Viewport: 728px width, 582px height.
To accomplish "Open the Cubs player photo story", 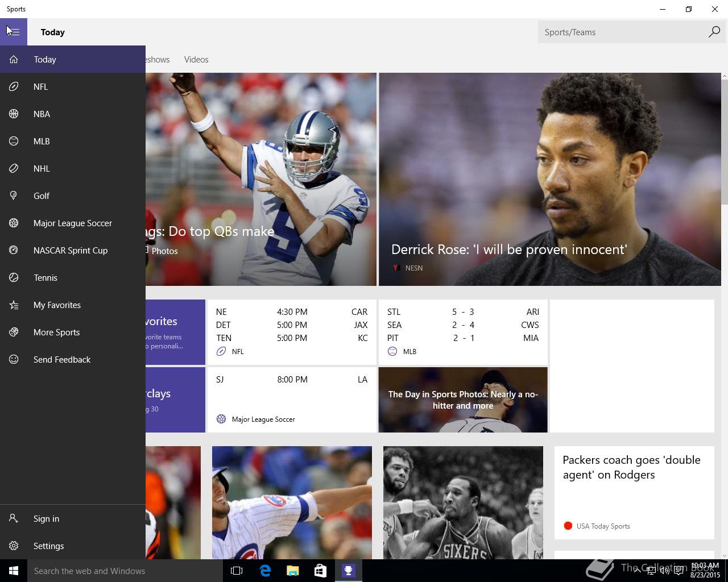I will coord(292,502).
